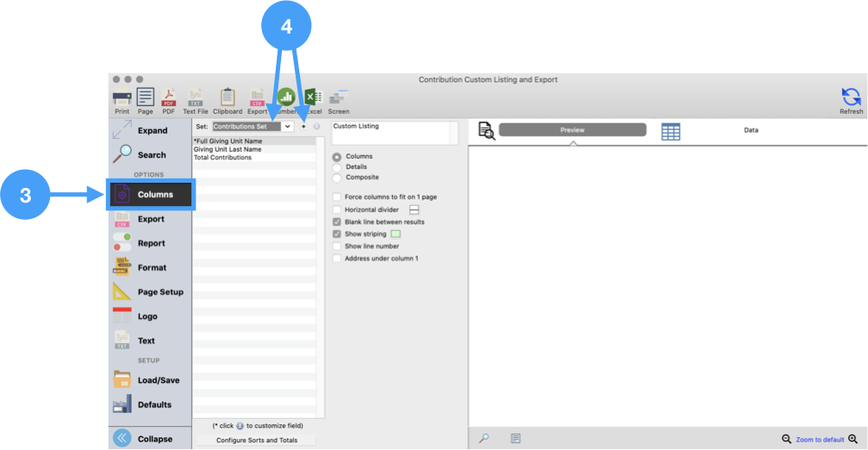Uncheck Blank line between results

[337, 222]
